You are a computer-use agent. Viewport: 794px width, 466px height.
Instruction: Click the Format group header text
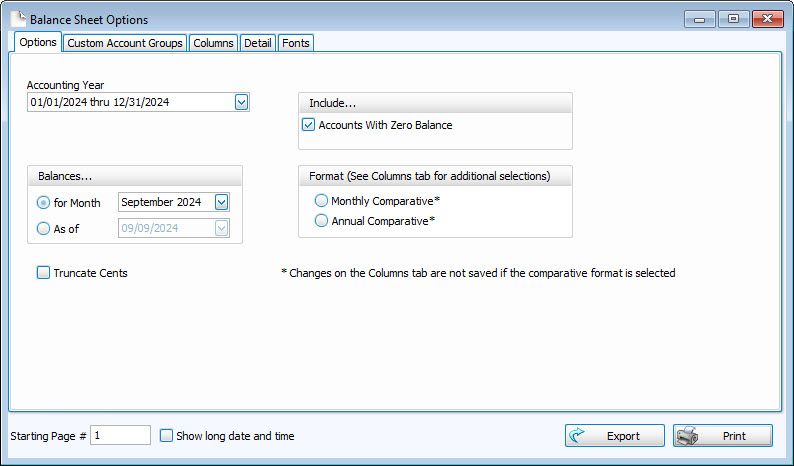point(429,176)
